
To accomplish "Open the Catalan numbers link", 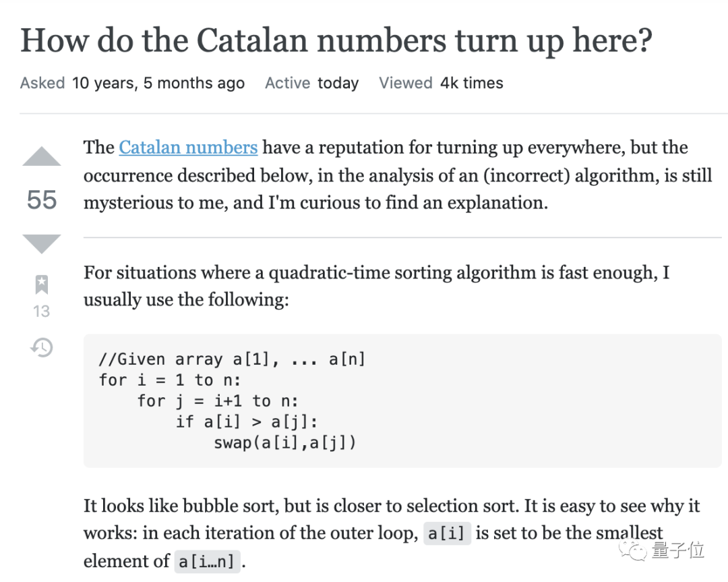I will click(188, 147).
